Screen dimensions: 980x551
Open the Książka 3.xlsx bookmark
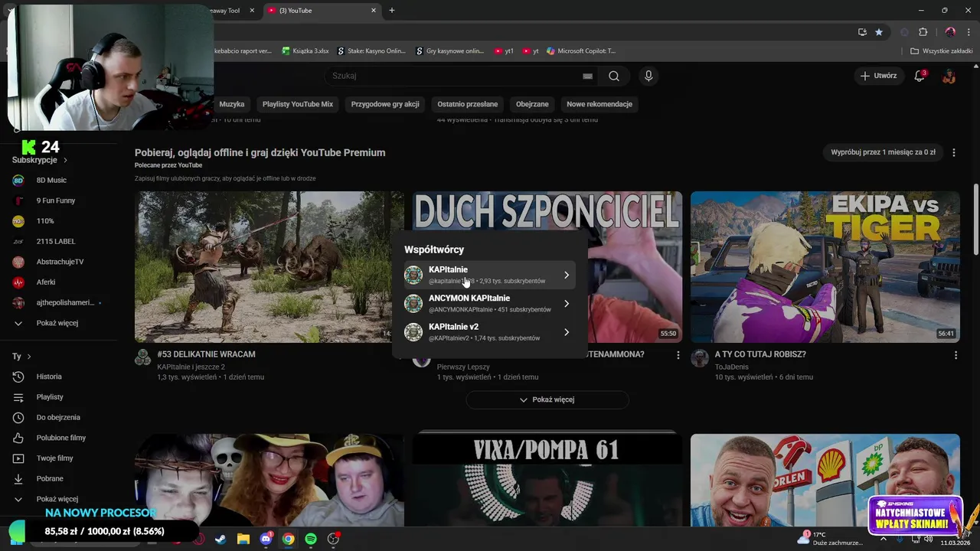point(305,51)
